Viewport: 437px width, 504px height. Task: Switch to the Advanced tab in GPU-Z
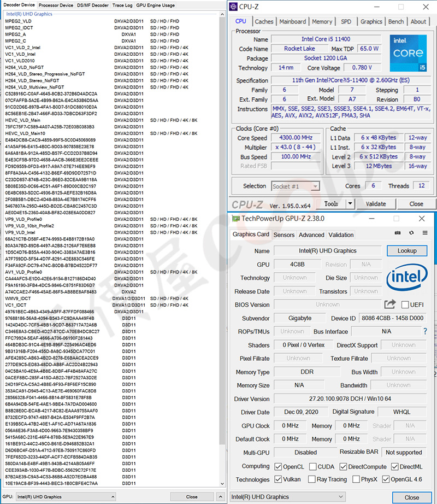[x=311, y=235]
